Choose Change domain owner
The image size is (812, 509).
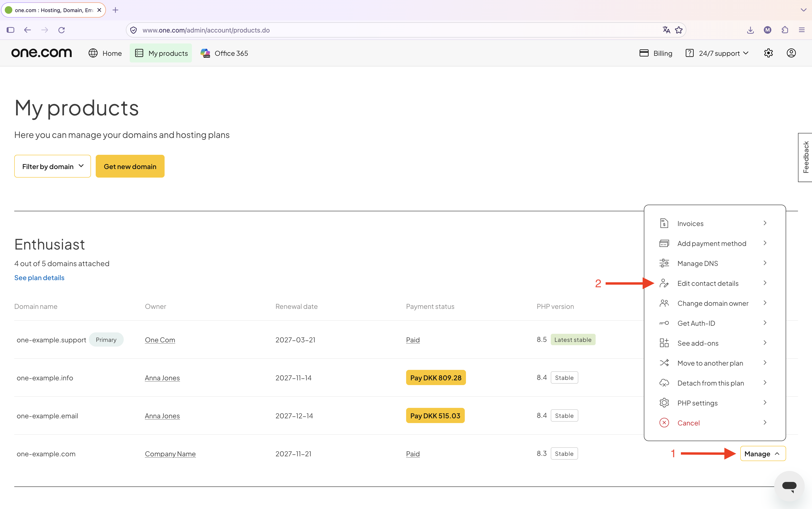pos(714,303)
